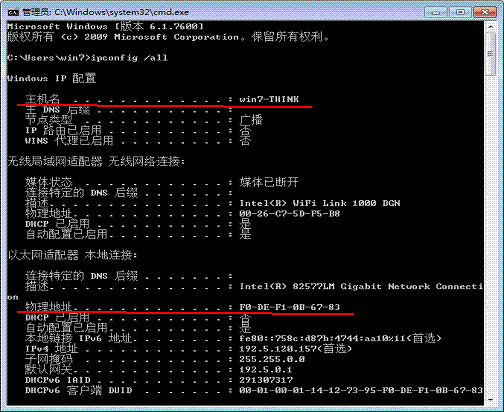Click the scrollbar track below the thumb

[x=491, y=233]
